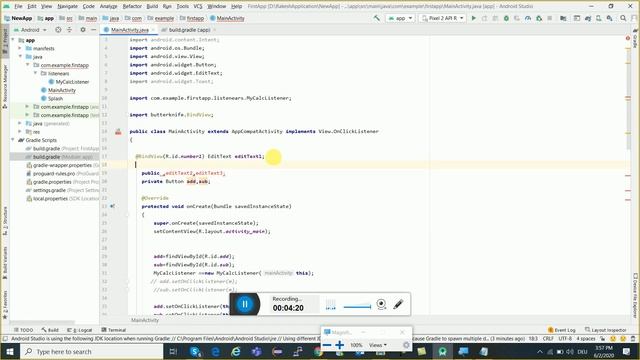Click the hammer Make Project icon

pyautogui.click(x=376, y=18)
